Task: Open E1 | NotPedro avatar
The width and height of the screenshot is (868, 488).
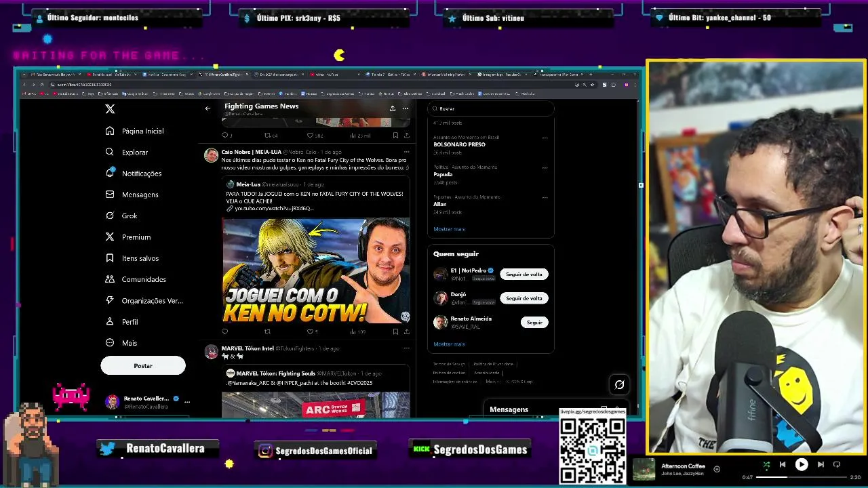Action: (441, 274)
